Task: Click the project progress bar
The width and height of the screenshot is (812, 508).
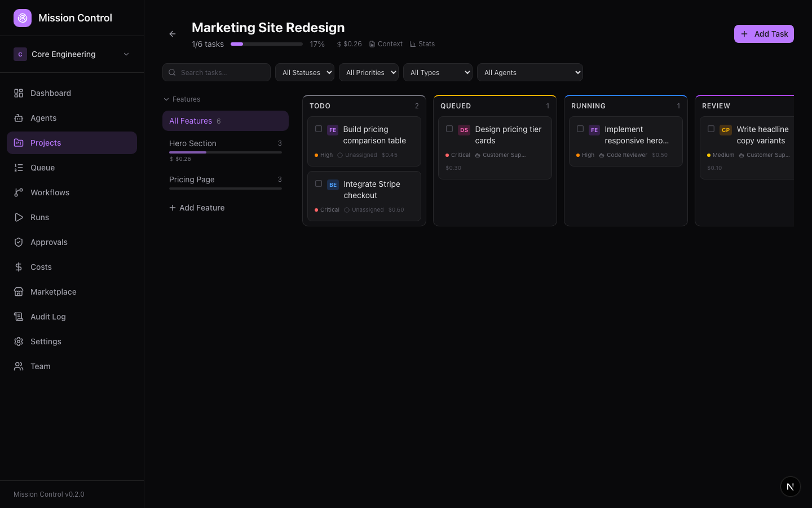Action: pos(266,44)
